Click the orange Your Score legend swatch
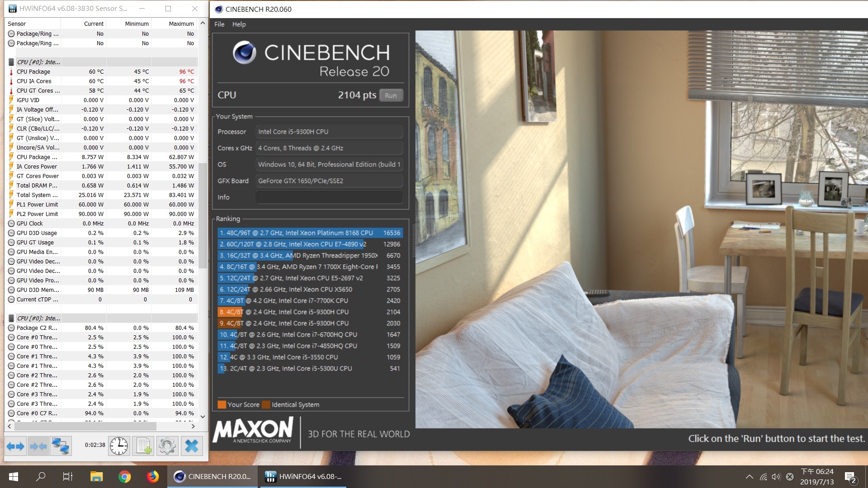Screen dimensions: 868x488 pyautogui.click(x=222, y=405)
